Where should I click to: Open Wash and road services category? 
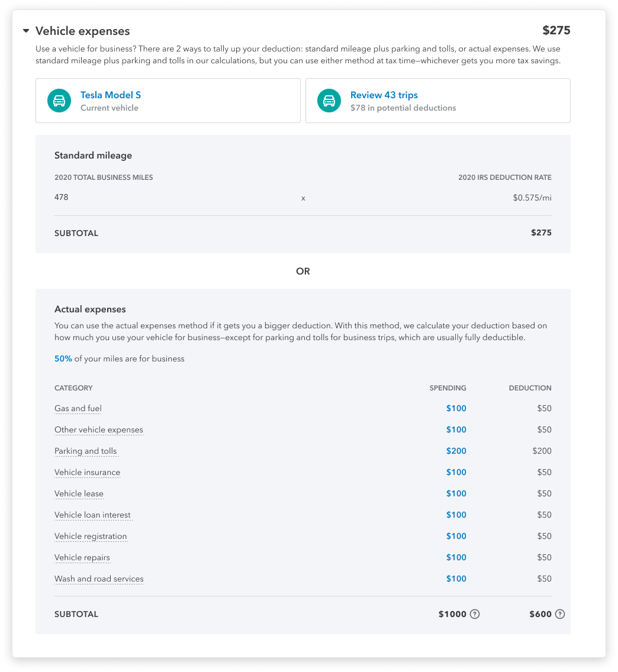[99, 579]
